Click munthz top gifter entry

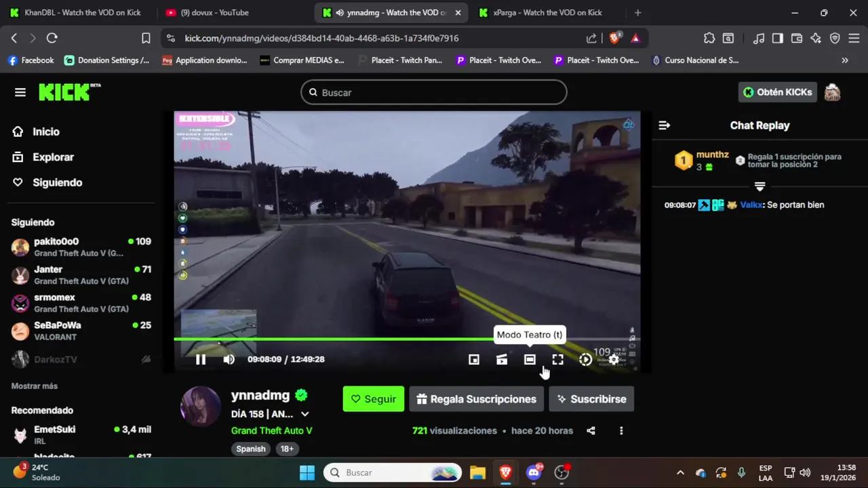[702, 161]
